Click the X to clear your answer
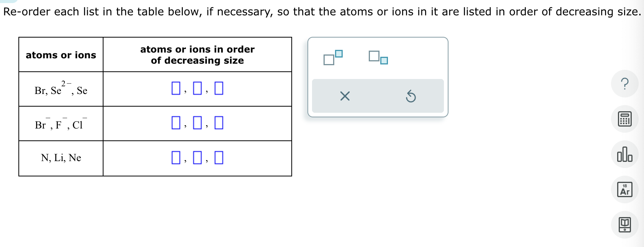644x247 pixels. pos(344,96)
